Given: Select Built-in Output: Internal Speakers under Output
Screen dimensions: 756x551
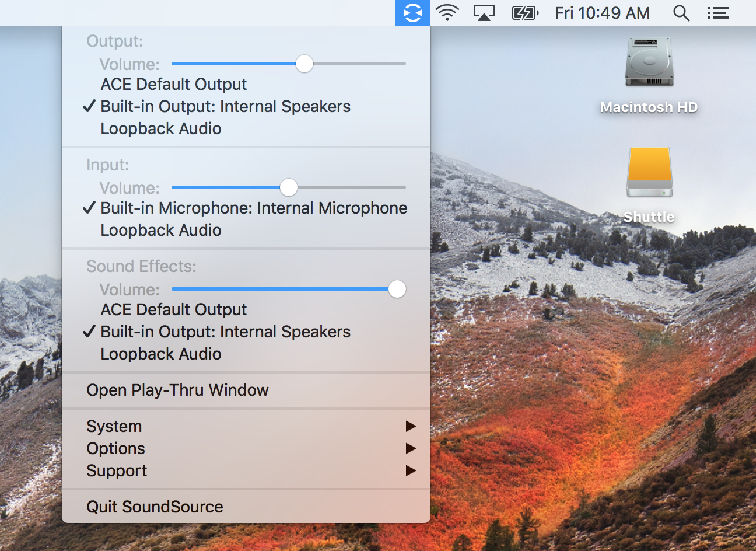Looking at the screenshot, I should click(246, 106).
